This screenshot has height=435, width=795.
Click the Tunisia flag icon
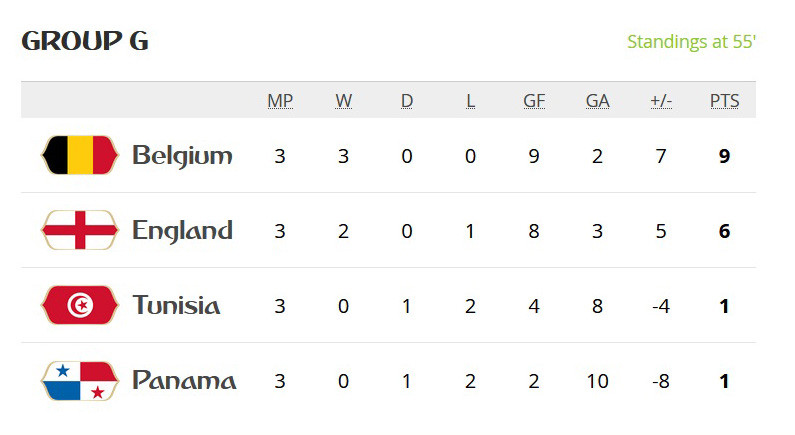pos(80,305)
